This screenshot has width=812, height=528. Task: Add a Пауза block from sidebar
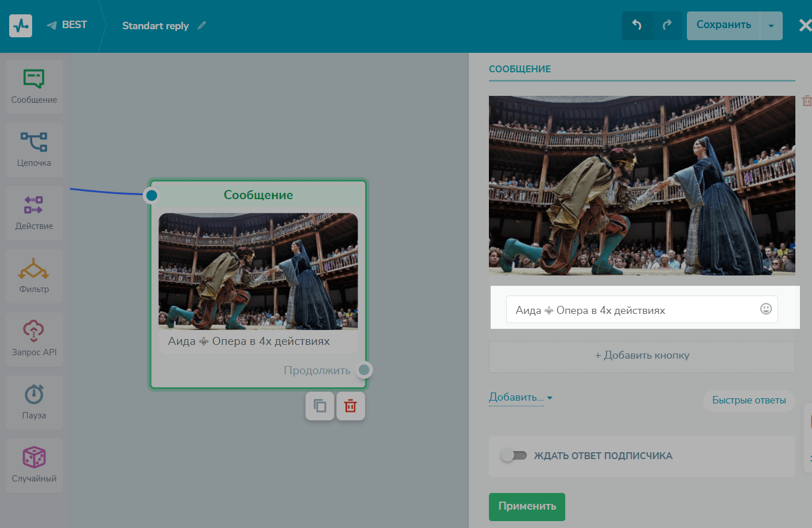tap(34, 402)
